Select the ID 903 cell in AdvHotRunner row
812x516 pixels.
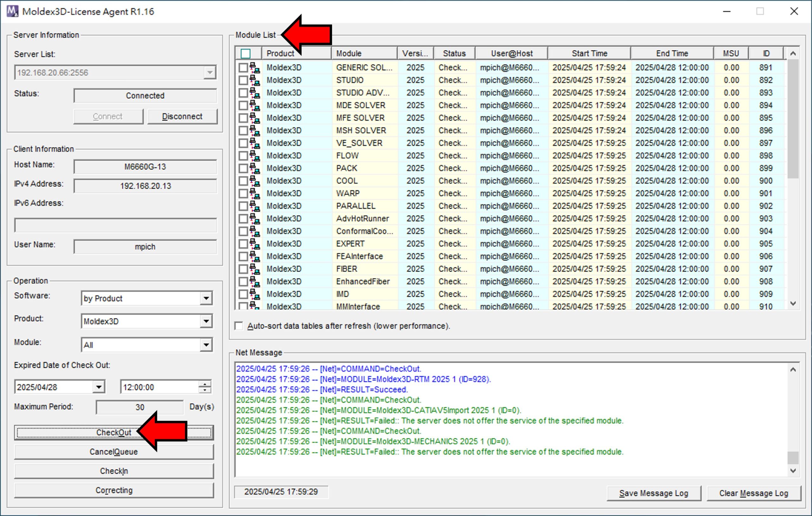[x=766, y=219]
